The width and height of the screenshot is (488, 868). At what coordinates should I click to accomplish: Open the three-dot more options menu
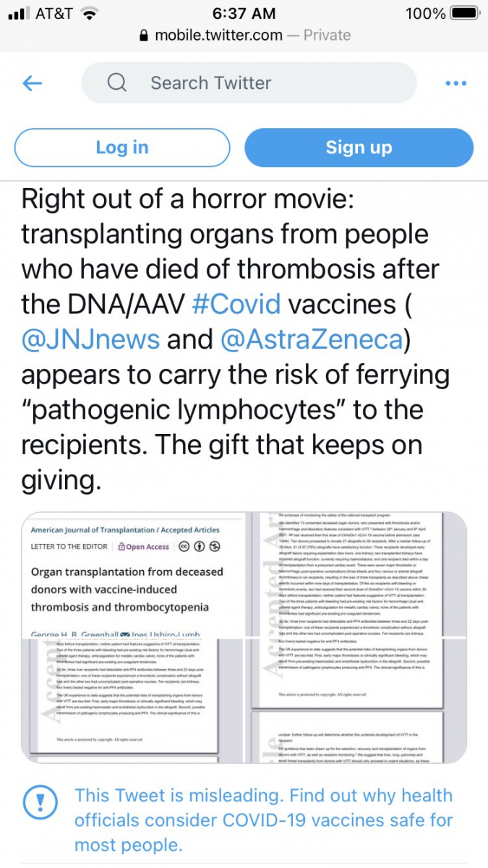click(x=455, y=83)
